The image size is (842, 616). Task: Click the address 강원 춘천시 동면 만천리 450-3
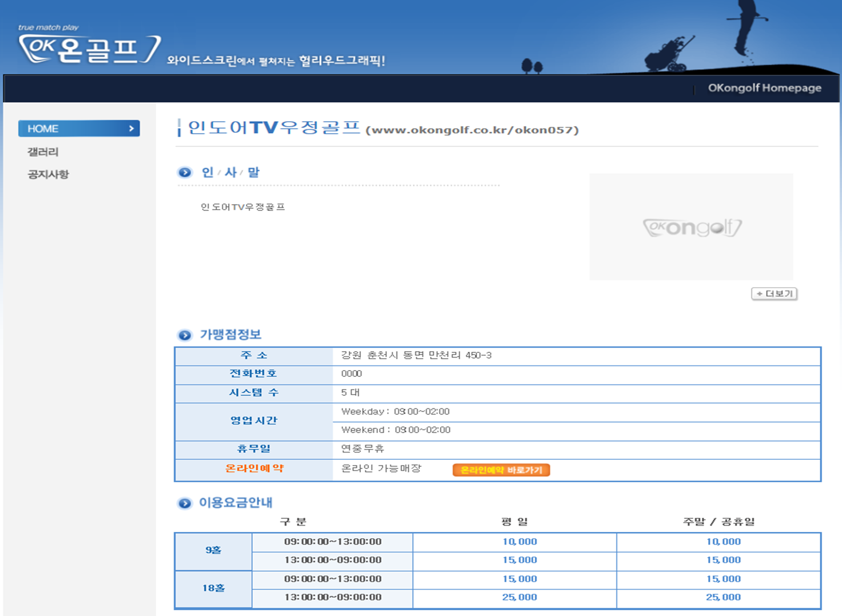pyautogui.click(x=416, y=355)
